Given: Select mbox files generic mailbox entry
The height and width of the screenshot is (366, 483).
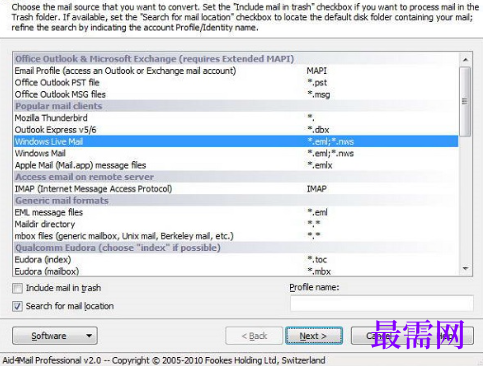Looking at the screenshot, I should [x=236, y=236].
